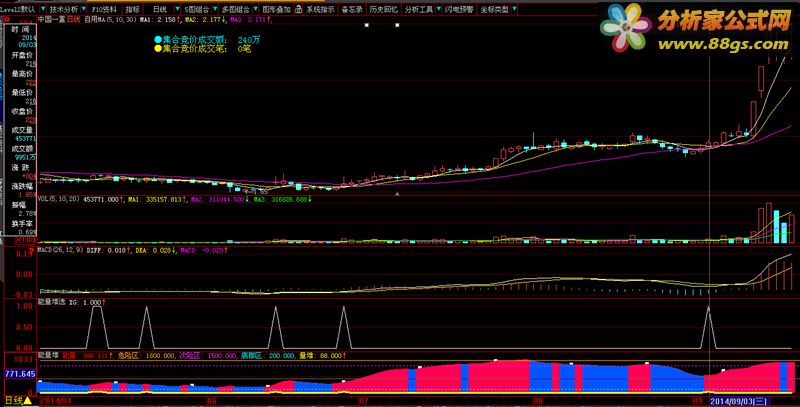Click the MACD(26,12,9) indicator label
Viewport: 800px width, 407px height.
coord(60,250)
